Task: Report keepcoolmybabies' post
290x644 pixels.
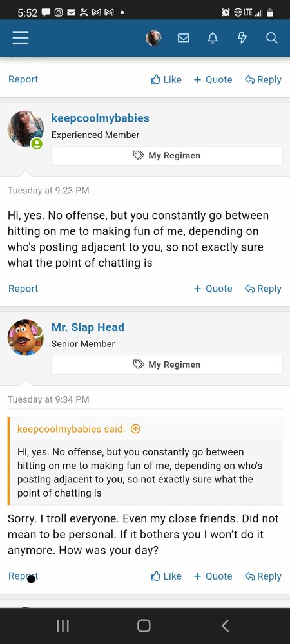Action: pyautogui.click(x=23, y=289)
